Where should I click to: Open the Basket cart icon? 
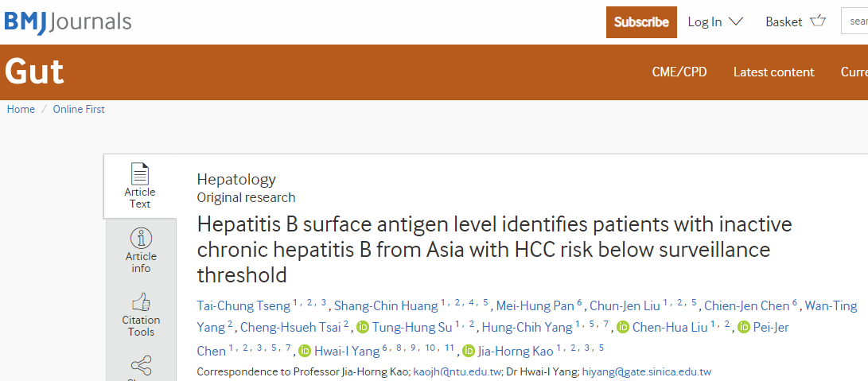pos(818,21)
